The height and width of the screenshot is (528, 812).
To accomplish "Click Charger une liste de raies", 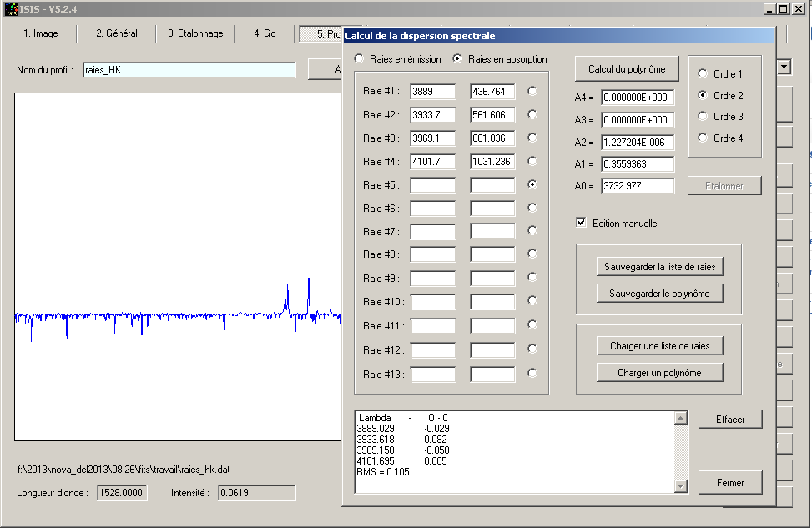I will (x=658, y=345).
